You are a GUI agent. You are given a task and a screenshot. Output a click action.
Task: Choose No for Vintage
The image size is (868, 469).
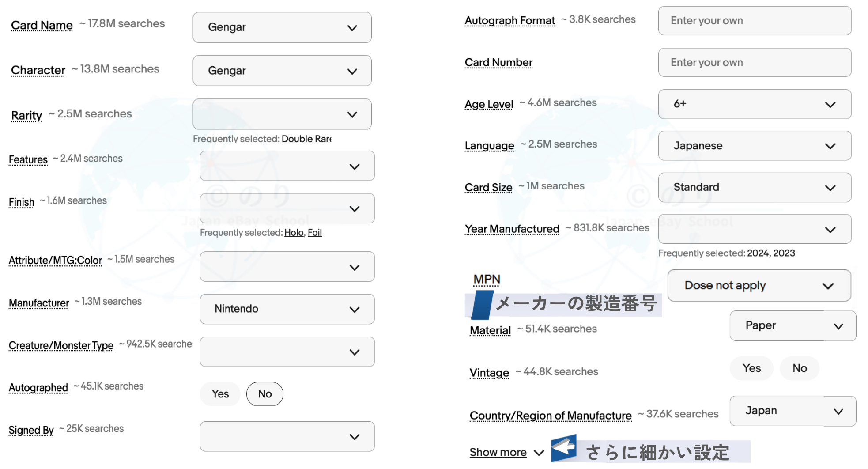tap(799, 368)
